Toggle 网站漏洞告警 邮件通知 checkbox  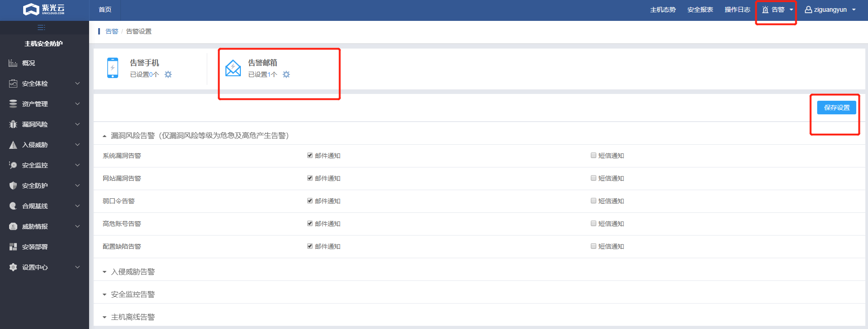pos(310,178)
